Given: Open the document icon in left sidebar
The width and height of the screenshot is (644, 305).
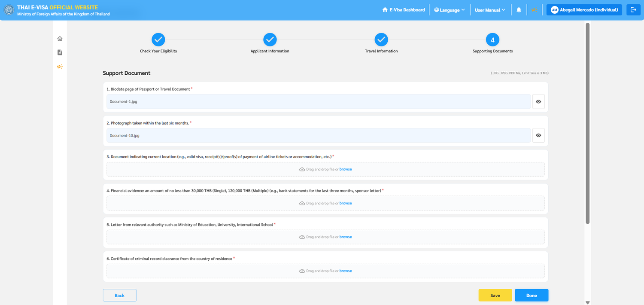Looking at the screenshot, I should (60, 52).
